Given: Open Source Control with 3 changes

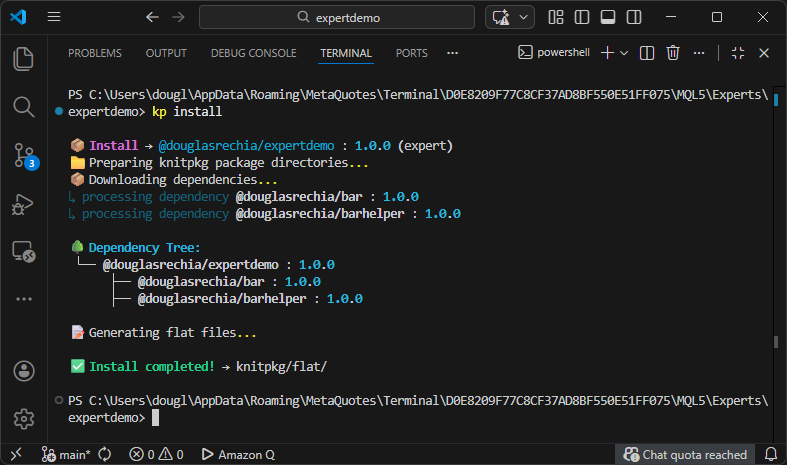Looking at the screenshot, I should pyautogui.click(x=24, y=155).
